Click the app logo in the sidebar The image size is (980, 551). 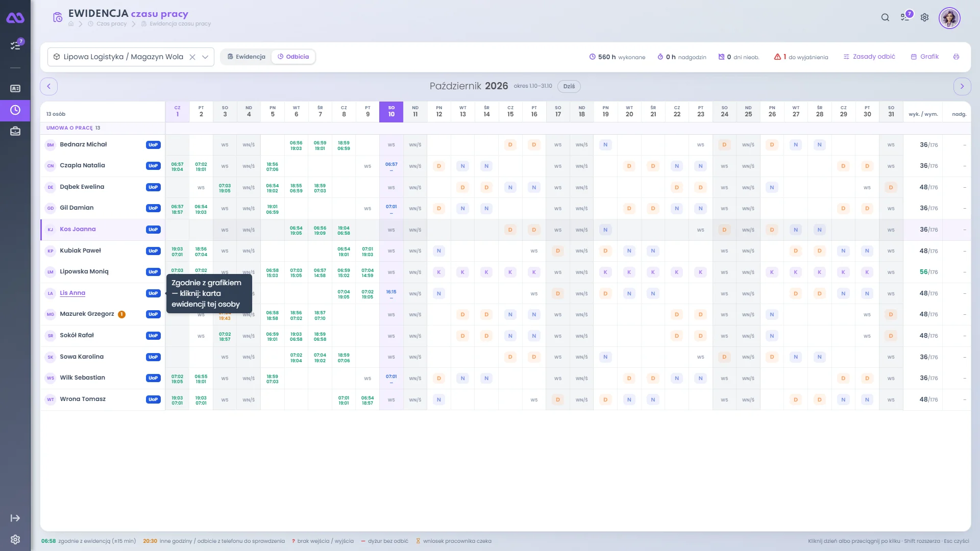[15, 18]
